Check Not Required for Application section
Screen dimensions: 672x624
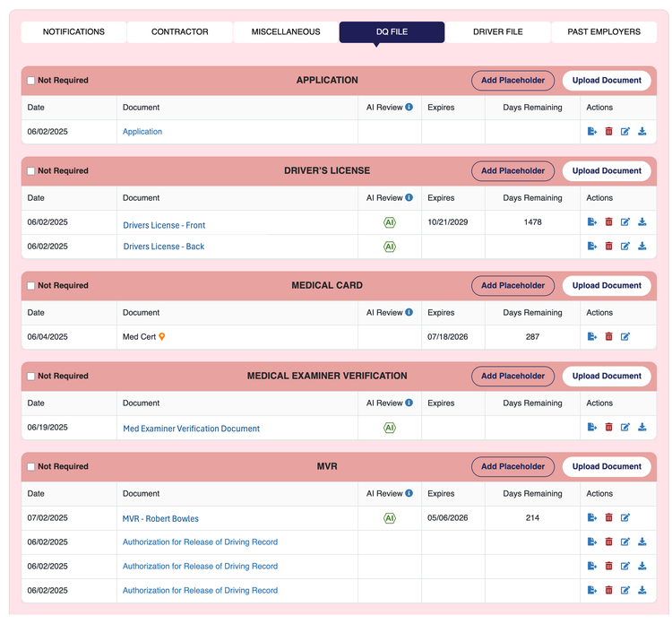tap(30, 81)
